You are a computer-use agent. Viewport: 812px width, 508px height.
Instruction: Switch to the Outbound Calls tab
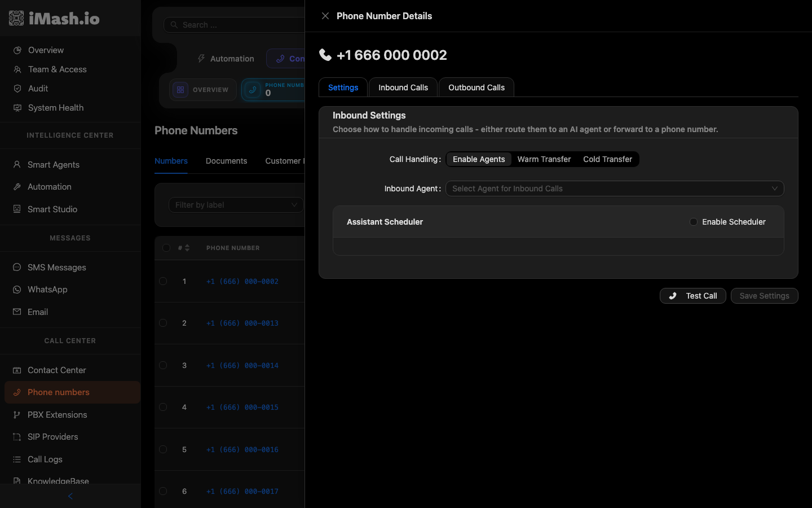476,87
